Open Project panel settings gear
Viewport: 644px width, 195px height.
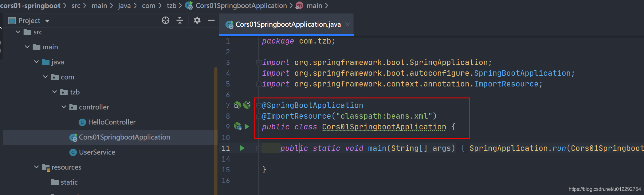point(197,20)
